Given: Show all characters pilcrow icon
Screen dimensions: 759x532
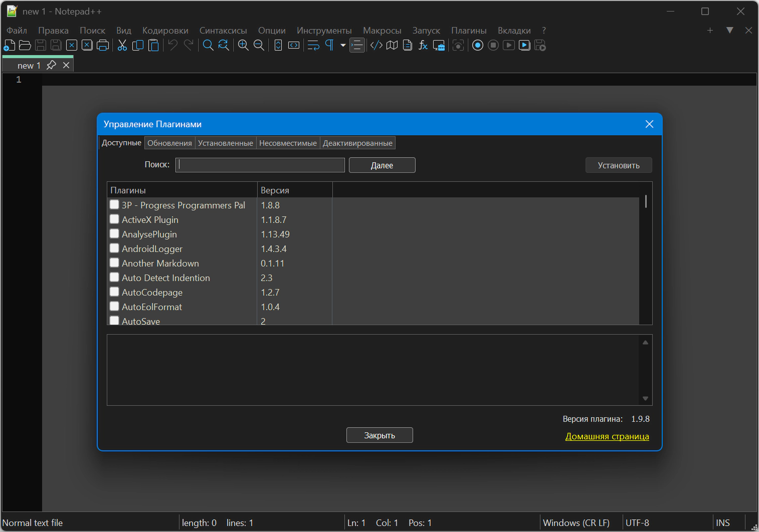Looking at the screenshot, I should [329, 46].
